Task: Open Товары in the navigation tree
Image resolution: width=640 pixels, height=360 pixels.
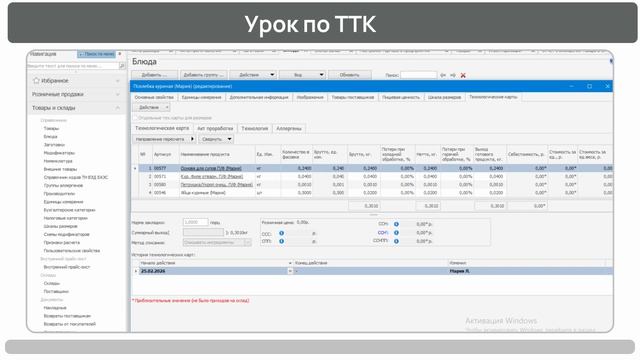Action: [51, 128]
